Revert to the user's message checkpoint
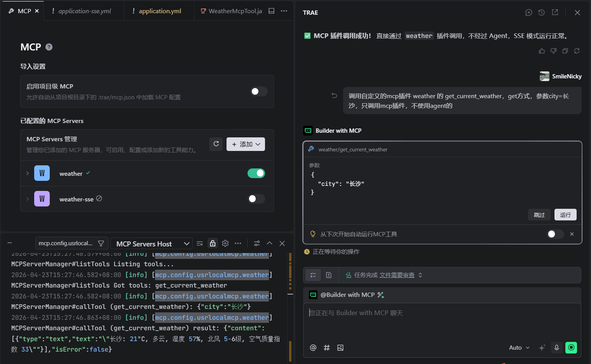This screenshot has height=364, width=591. 334,95
